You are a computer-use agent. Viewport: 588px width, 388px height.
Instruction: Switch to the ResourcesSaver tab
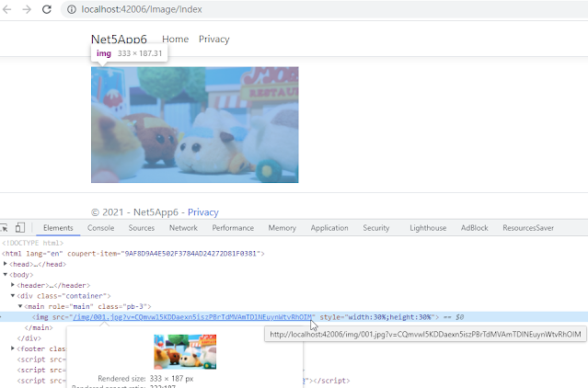pos(528,228)
